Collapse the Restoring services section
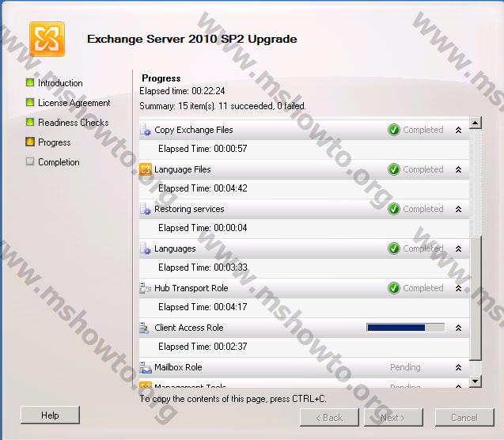This screenshot has width=504, height=440. 458,209
